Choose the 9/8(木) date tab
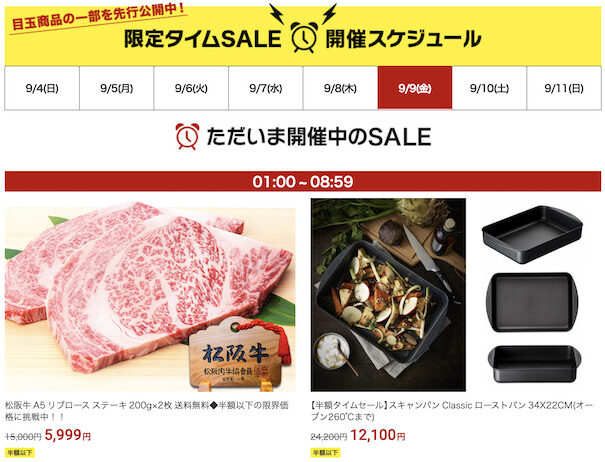The width and height of the screenshot is (605, 462). pos(340,88)
